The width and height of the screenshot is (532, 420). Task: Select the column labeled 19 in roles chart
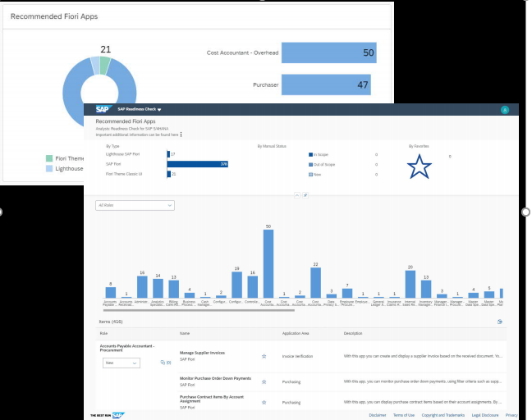pos(236,285)
